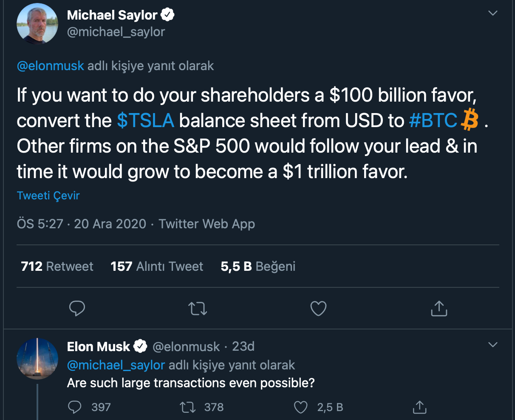Open the #BTC hashtag link
Image resolution: width=515 pixels, height=420 pixels.
pyautogui.click(x=433, y=121)
